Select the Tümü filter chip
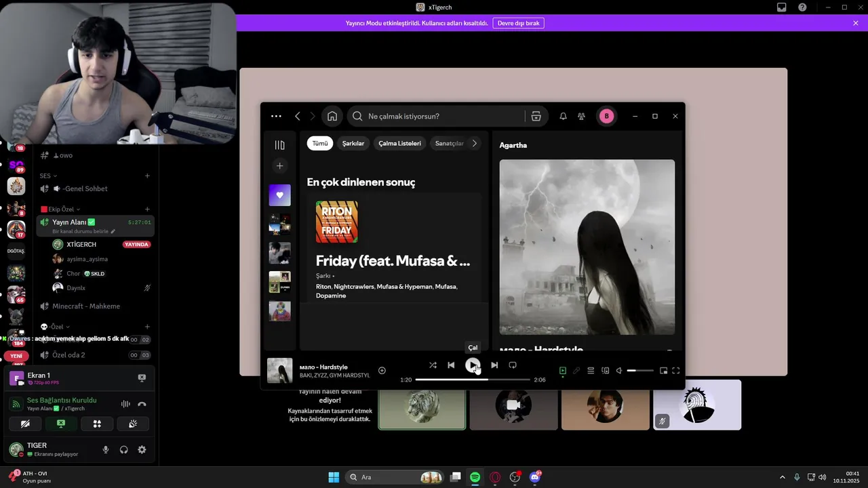This screenshot has height=488, width=868. pos(320,143)
